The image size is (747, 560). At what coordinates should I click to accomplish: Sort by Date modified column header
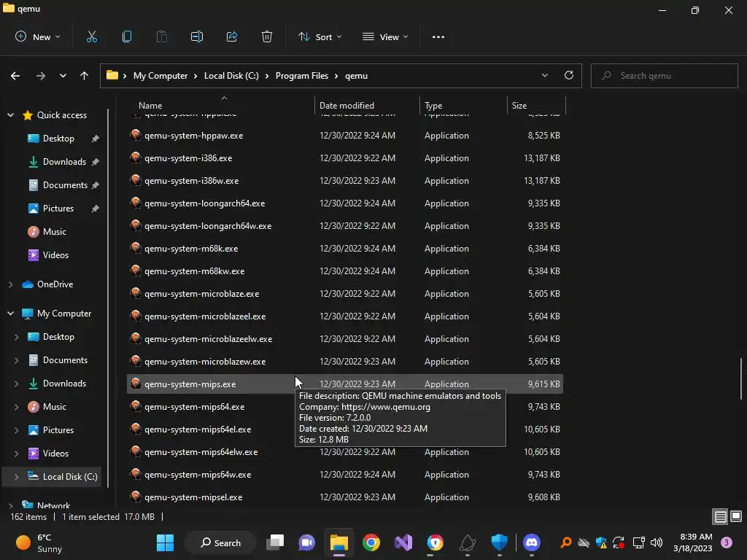tap(367, 105)
